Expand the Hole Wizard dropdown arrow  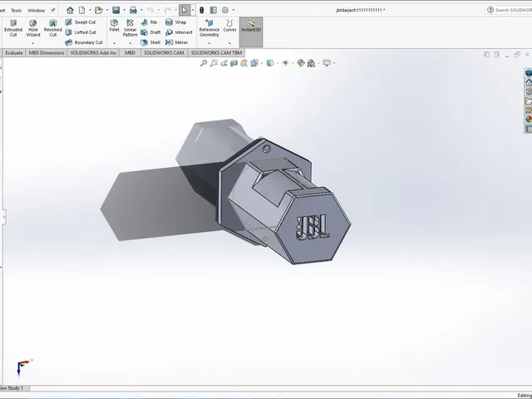33,43
